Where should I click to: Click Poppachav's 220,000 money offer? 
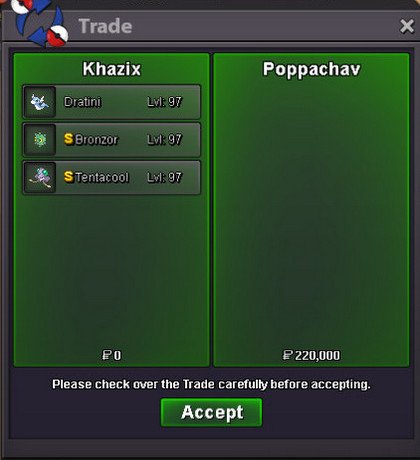(x=311, y=355)
